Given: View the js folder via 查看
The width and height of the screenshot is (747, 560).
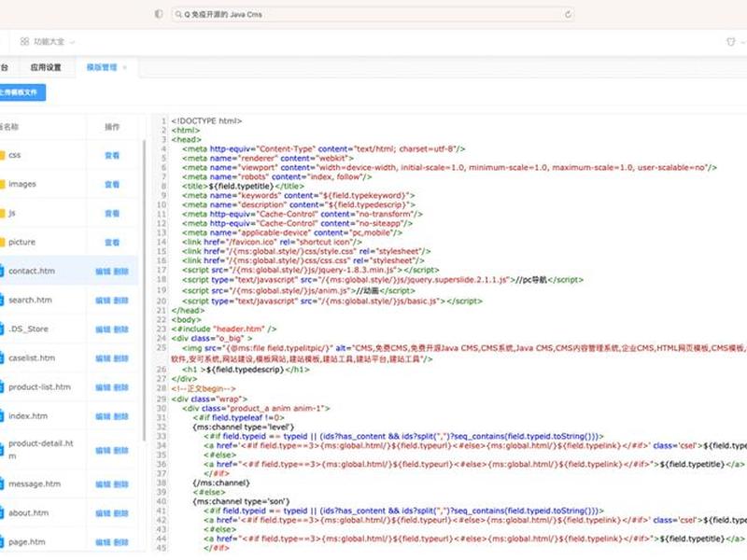Looking at the screenshot, I should (x=112, y=214).
